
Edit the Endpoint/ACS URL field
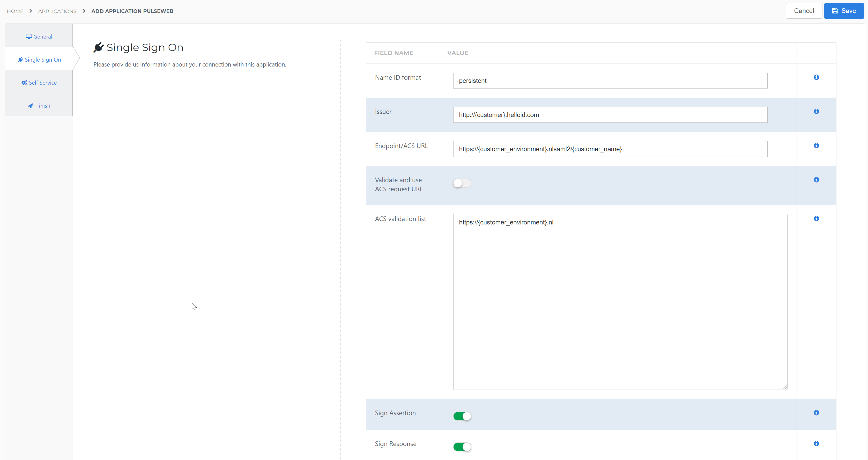coord(610,149)
